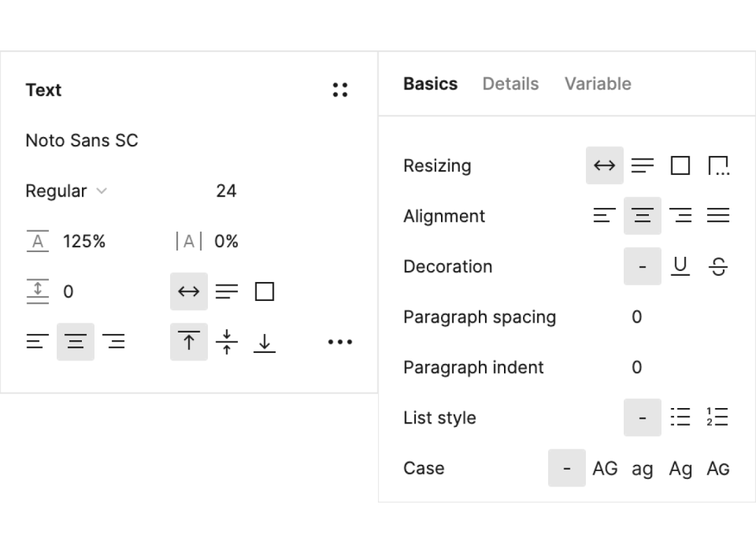Select title case Ag option
The image size is (756, 553).
[680, 468]
